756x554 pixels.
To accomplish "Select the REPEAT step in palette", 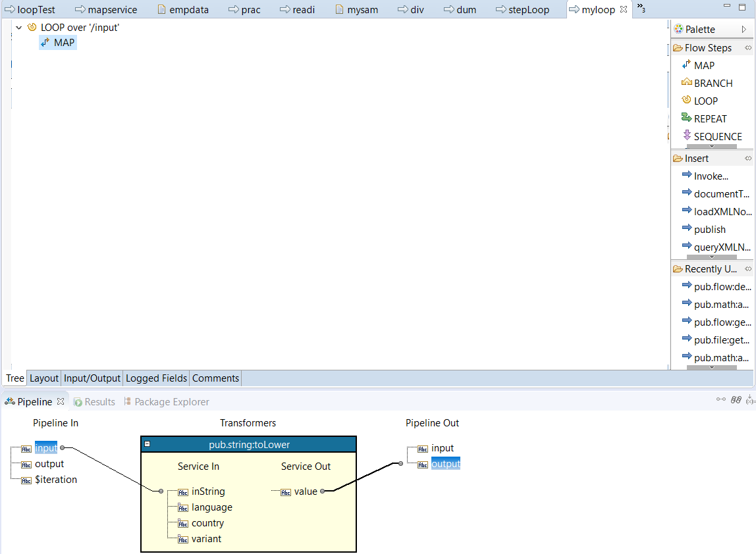I will tap(704, 118).
